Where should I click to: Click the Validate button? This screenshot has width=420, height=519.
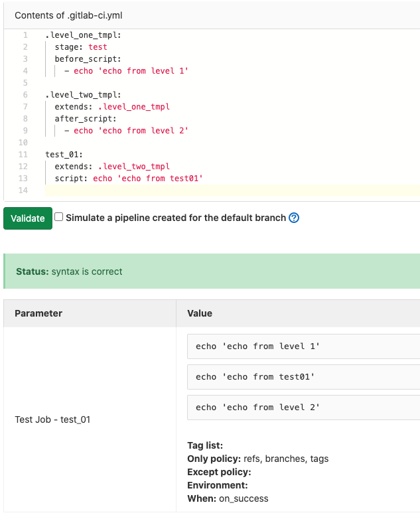28,218
